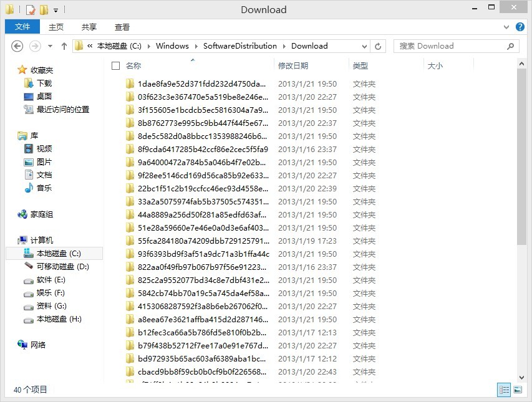Open the recent locations dropdown arrow
The width and height of the screenshot is (532, 402).
tap(51, 46)
